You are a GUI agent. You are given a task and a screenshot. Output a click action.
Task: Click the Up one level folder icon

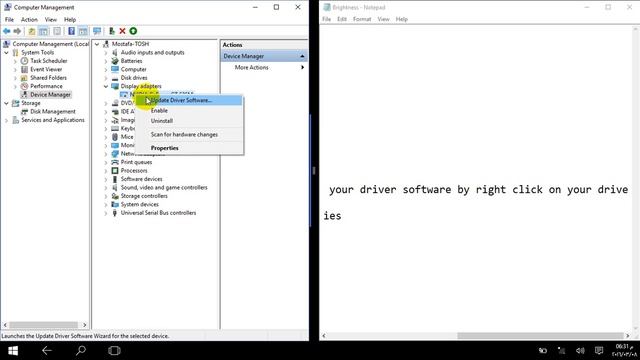(x=31, y=31)
